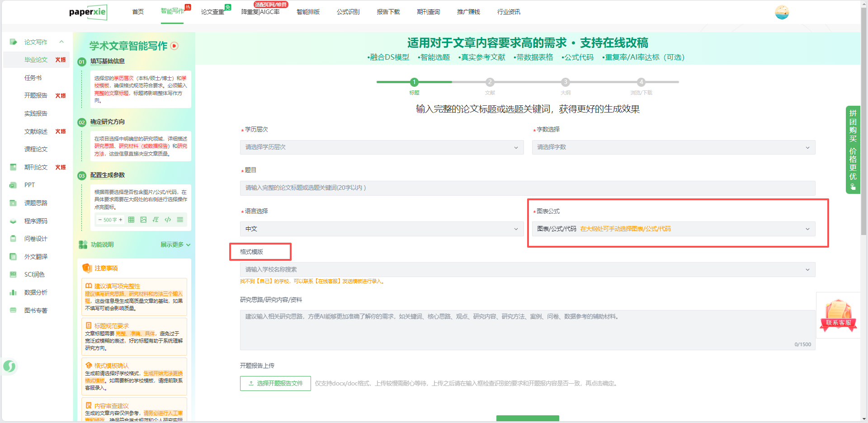Viewport: 868px width, 423px height.
Task: Open the 拼团购买 价格更优 side banner
Action: pos(853,149)
